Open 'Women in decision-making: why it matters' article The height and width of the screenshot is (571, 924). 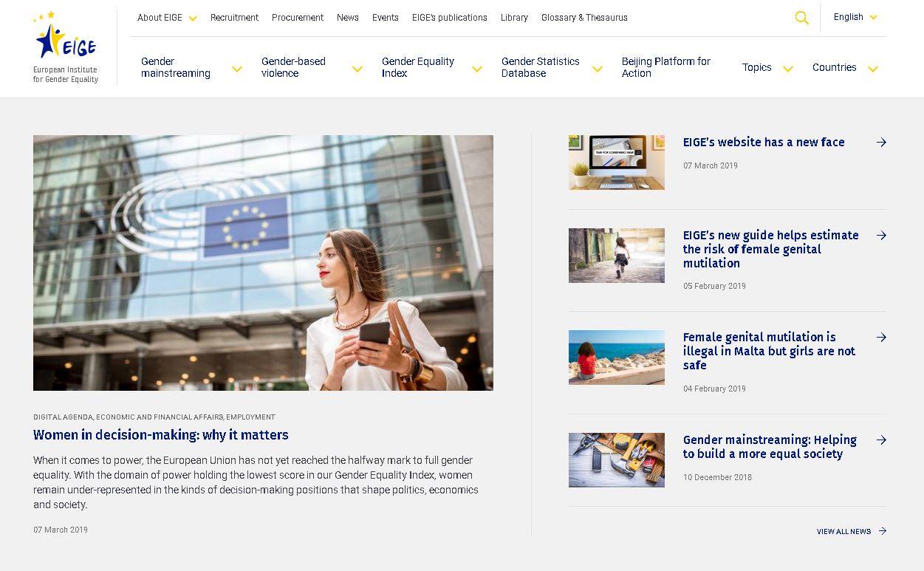tap(161, 435)
